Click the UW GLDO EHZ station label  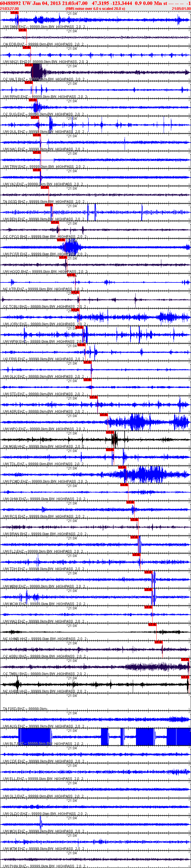pos(15,814)
